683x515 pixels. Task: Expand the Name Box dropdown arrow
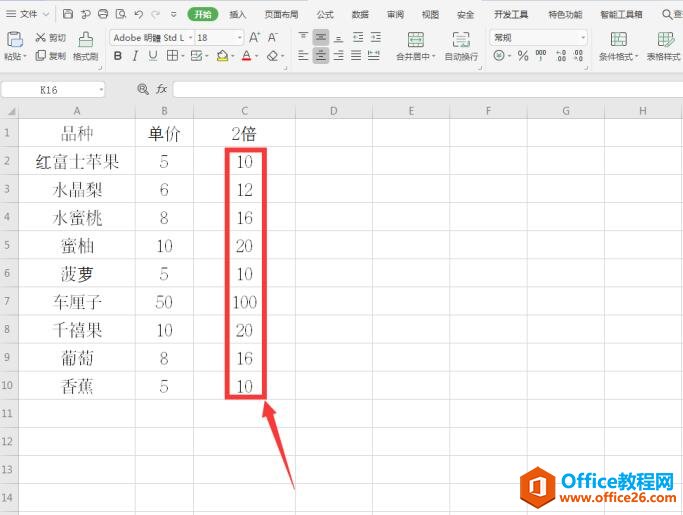tap(101, 90)
